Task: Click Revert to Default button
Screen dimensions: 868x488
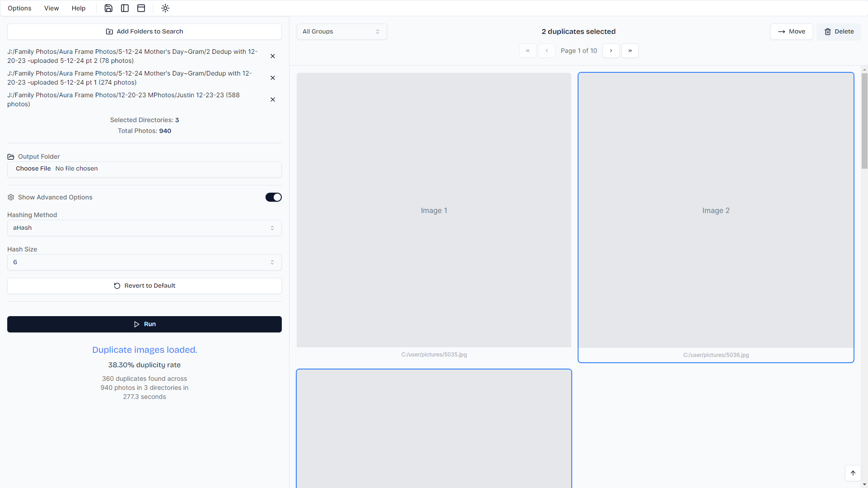Action: click(144, 286)
